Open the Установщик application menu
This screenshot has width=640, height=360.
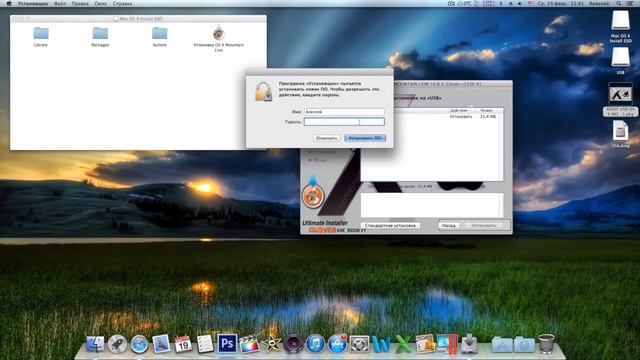[x=33, y=3]
